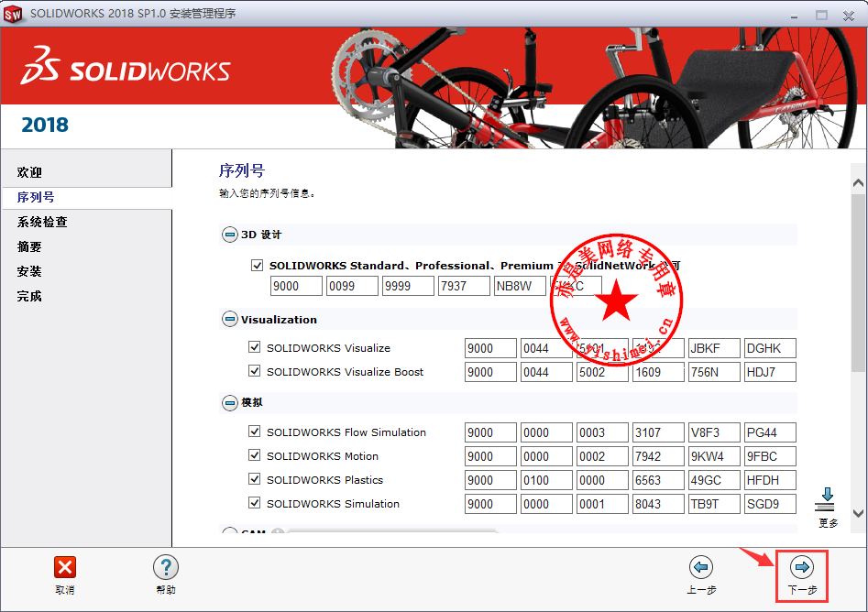Click the Flow Simulation serial field 3107
Viewport: 868px width, 612px height.
coord(658,432)
